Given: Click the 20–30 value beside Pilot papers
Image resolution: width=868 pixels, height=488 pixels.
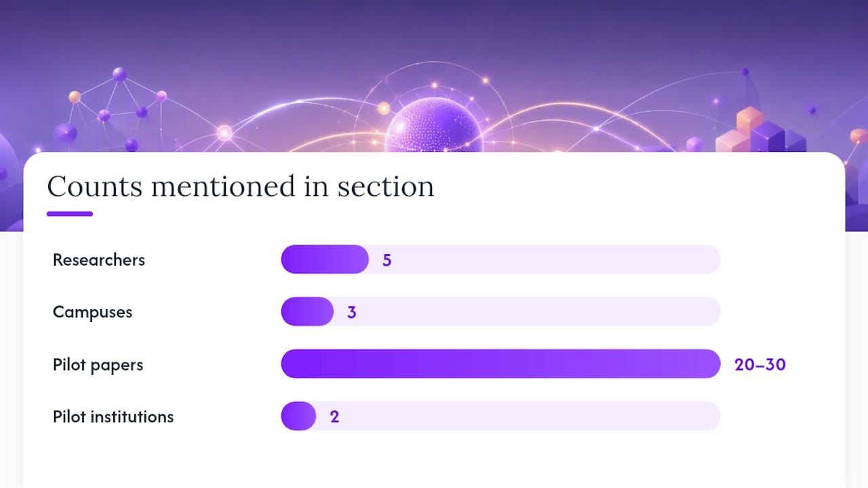Looking at the screenshot, I should pos(760,365).
